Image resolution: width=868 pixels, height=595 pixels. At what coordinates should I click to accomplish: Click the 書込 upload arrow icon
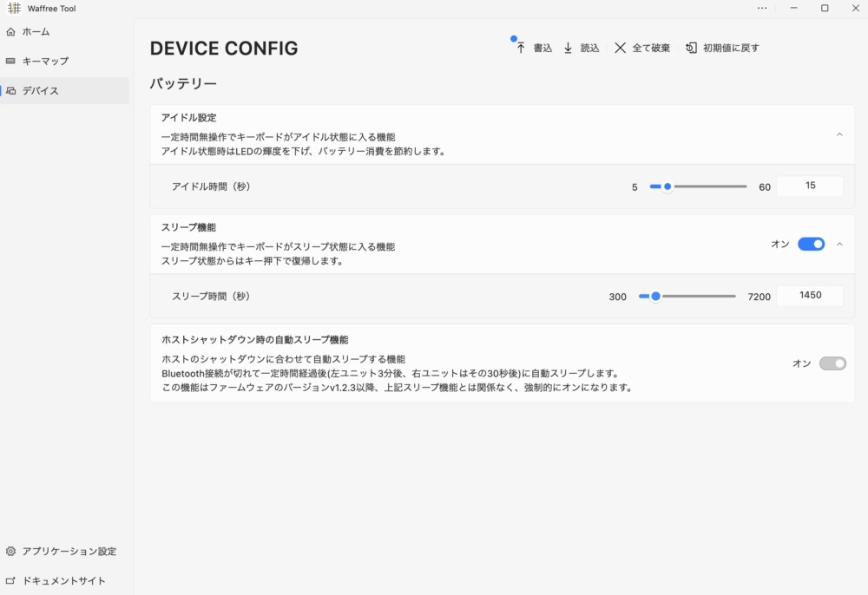tap(521, 49)
